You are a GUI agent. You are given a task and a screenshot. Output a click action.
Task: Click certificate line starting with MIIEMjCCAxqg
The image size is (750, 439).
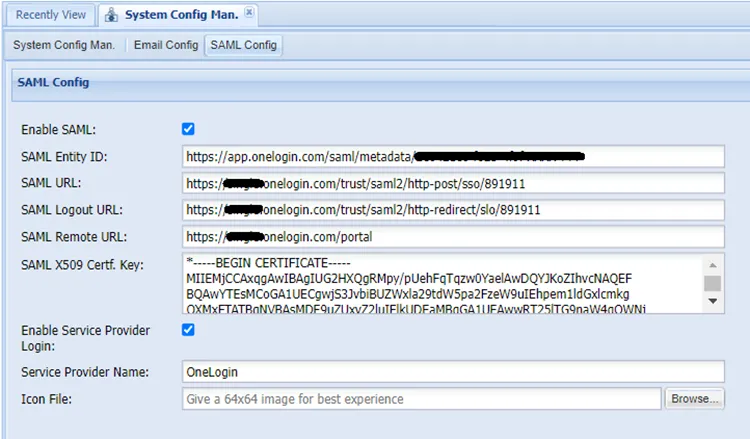[x=409, y=279]
